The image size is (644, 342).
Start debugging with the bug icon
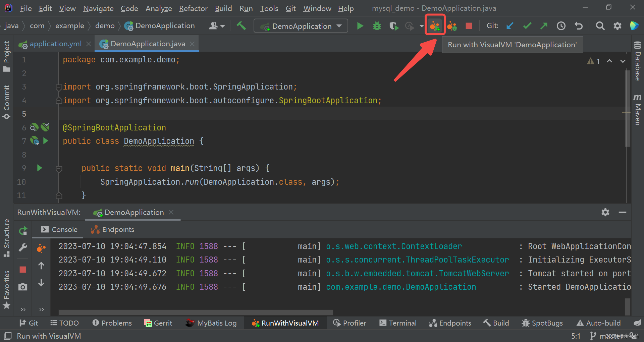pos(377,25)
